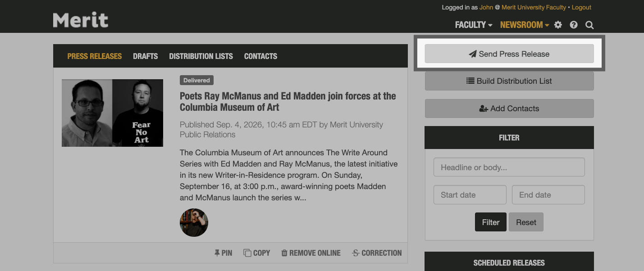Screen dimensions: 644x271
Task: Click Remove Online trash action
Action: 311,253
